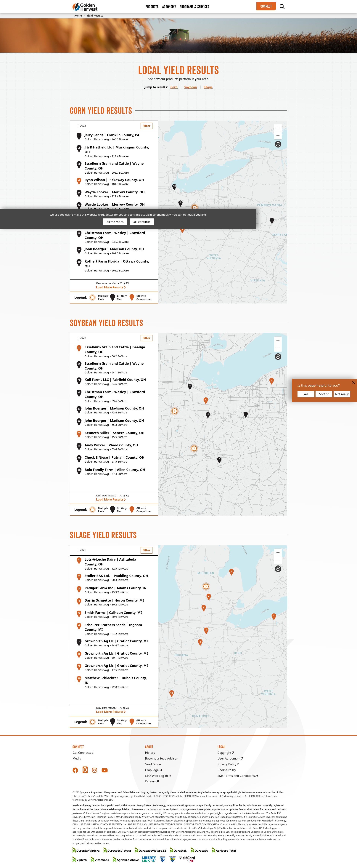Zoom out on the corn results map

pyautogui.click(x=278, y=136)
